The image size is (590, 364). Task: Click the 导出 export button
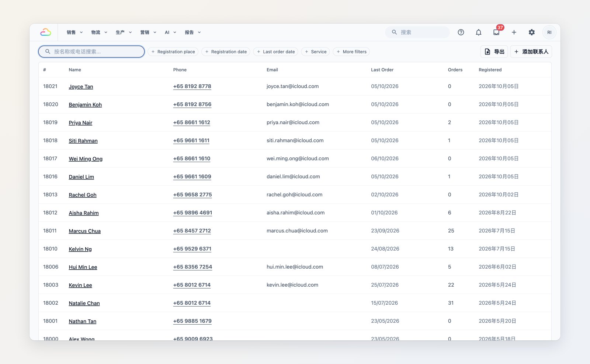(494, 52)
